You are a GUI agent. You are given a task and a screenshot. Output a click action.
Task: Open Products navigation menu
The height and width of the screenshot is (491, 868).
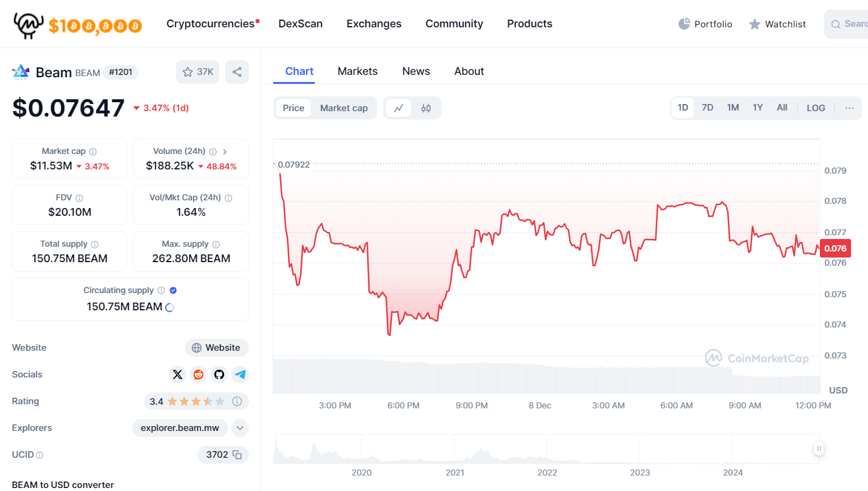(530, 24)
